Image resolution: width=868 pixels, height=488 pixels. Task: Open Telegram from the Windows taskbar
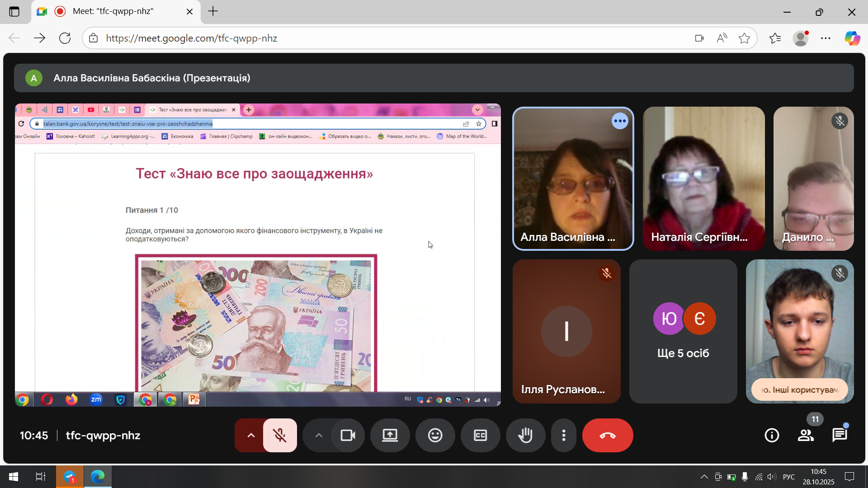pos(70,477)
